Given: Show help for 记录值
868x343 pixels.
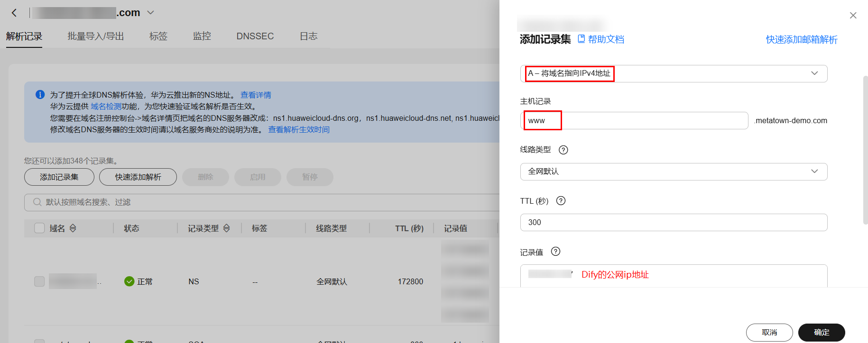Looking at the screenshot, I should tap(555, 252).
